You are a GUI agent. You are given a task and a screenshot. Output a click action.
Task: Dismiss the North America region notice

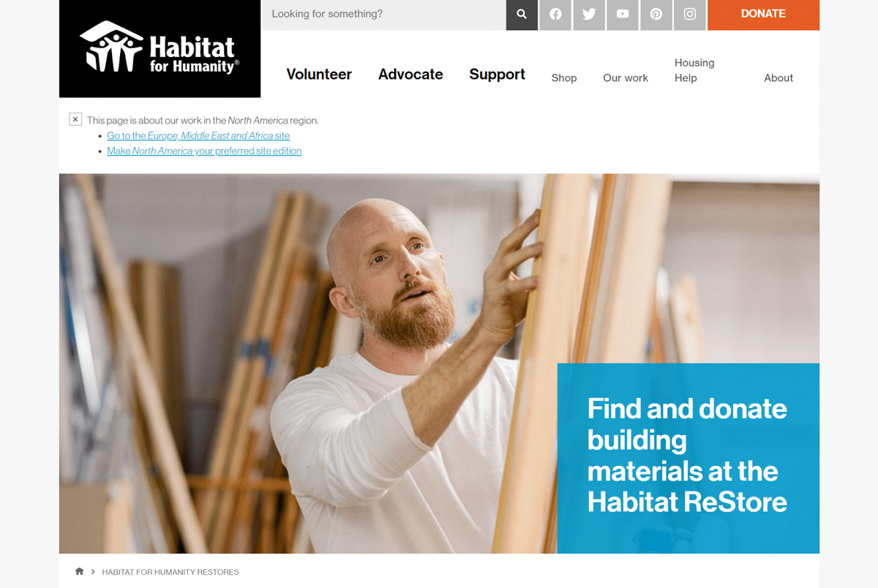click(75, 119)
